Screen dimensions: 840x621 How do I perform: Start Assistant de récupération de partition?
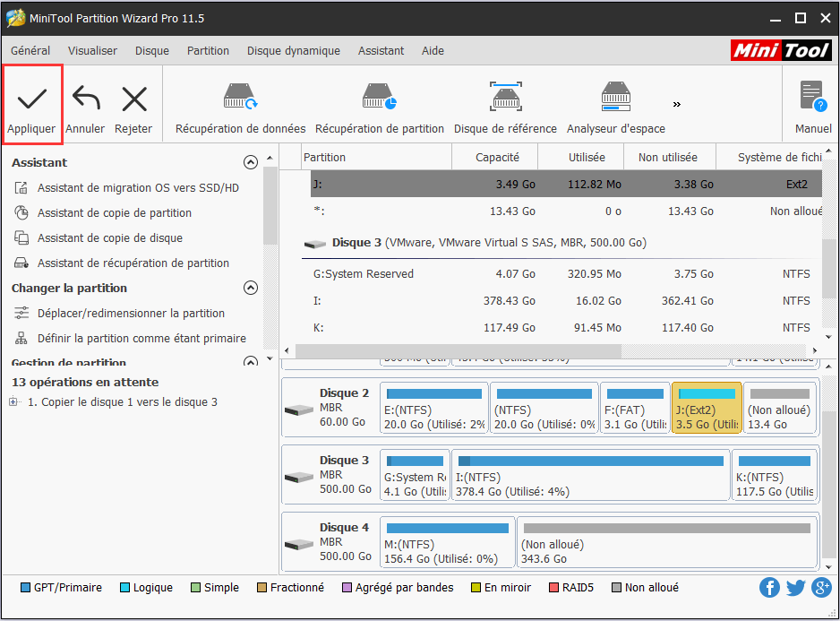(133, 263)
